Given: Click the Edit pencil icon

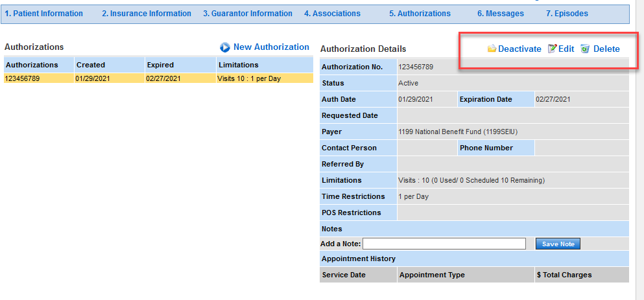Looking at the screenshot, I should click(553, 49).
